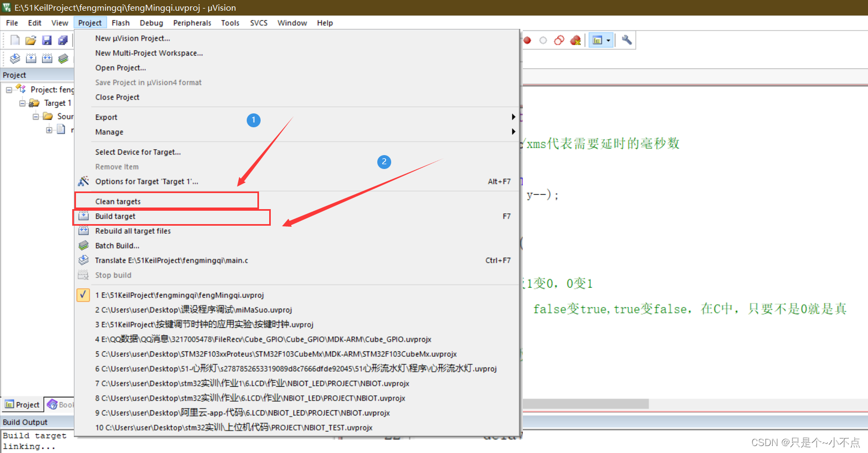Open the Edit menu
This screenshot has width=868, height=453.
coord(35,23)
